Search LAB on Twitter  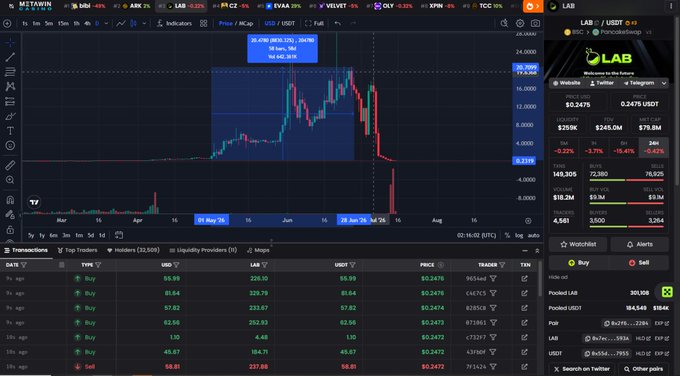point(581,369)
